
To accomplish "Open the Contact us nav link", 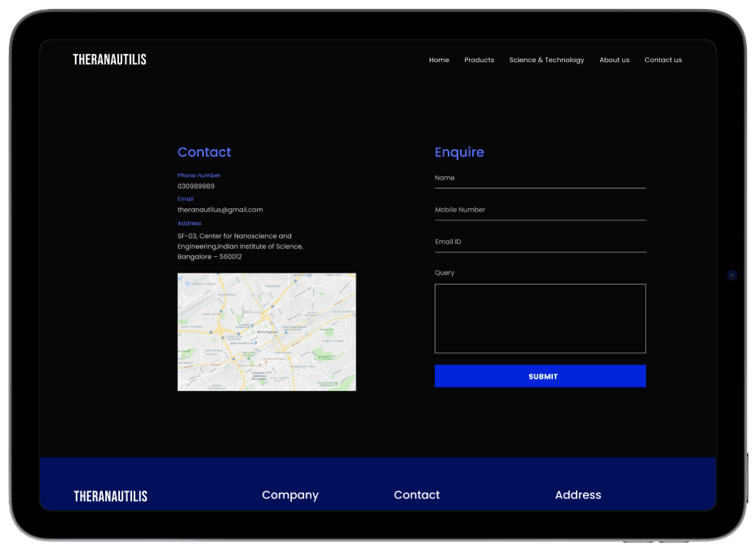I will point(663,60).
